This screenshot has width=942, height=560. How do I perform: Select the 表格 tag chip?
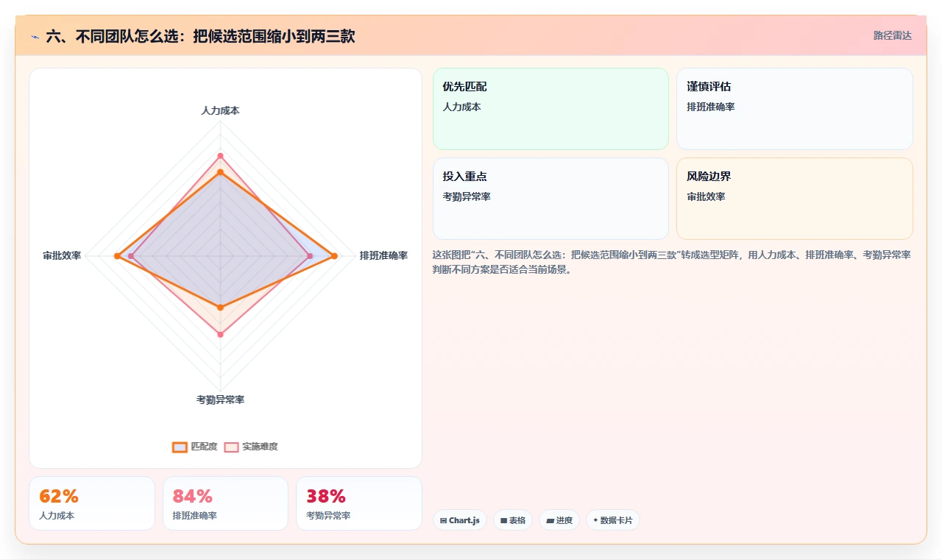(x=513, y=520)
